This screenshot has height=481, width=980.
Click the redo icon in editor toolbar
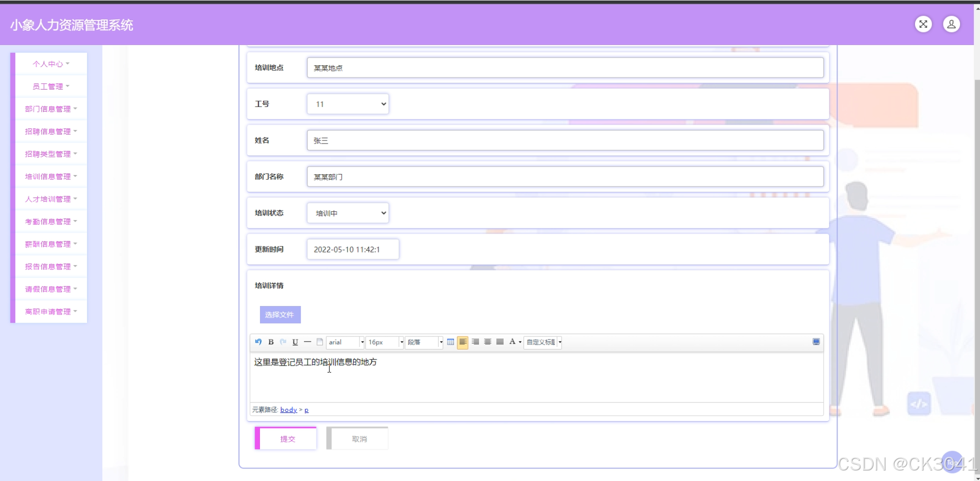[283, 342]
